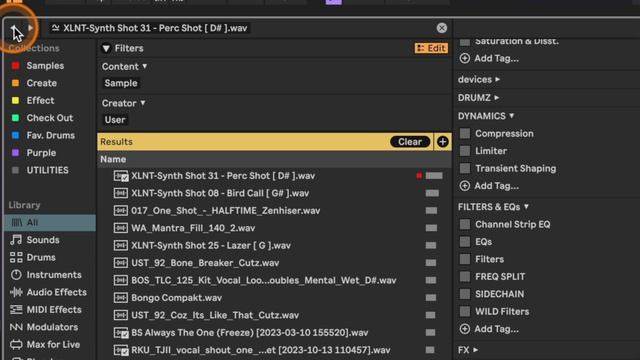Collapse the Creator filter group

(x=143, y=103)
